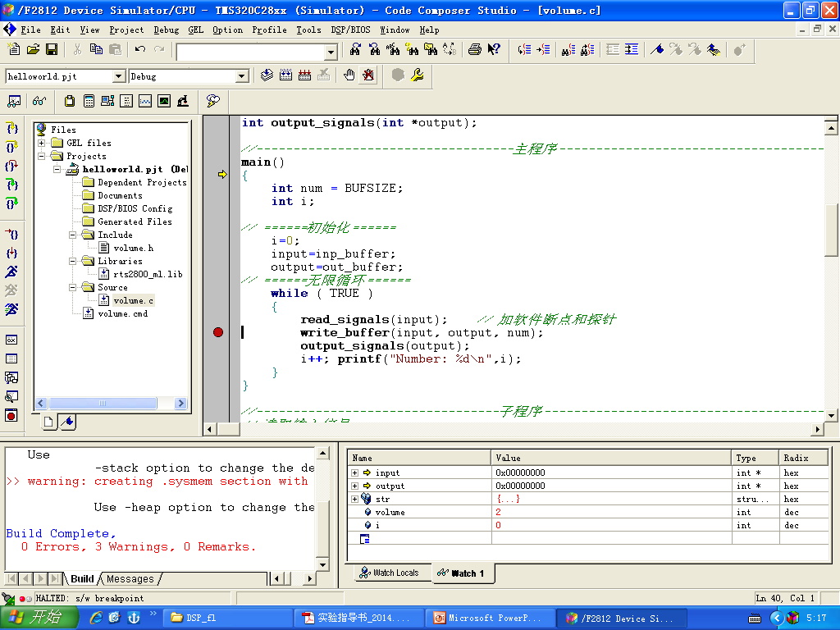The image size is (840, 630).
Task: Click the Print icon
Action: coord(475,50)
